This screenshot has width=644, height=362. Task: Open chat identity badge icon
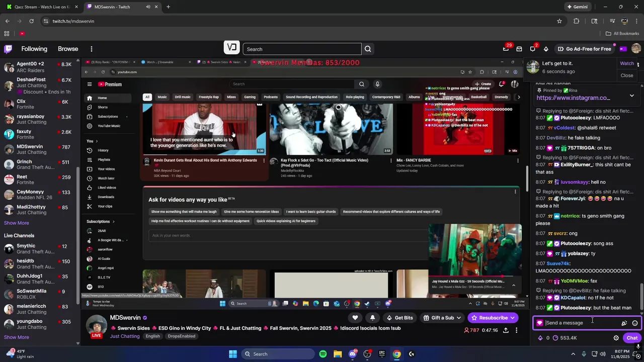click(540, 323)
